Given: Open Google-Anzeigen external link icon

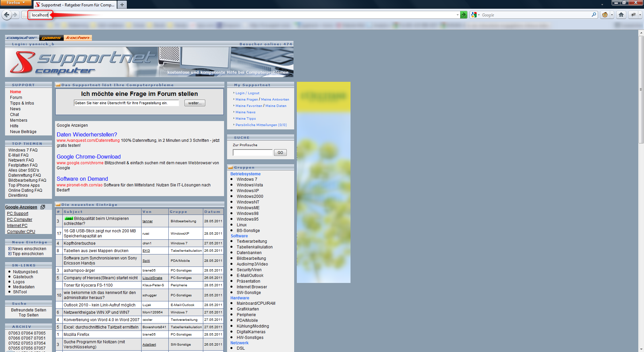Looking at the screenshot, I should point(43,207).
